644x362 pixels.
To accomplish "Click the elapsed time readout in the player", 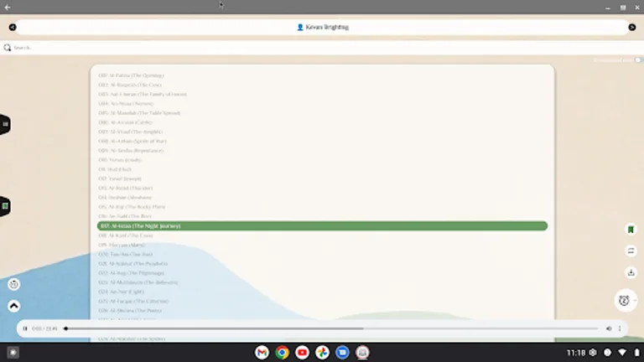I will pos(44,328).
